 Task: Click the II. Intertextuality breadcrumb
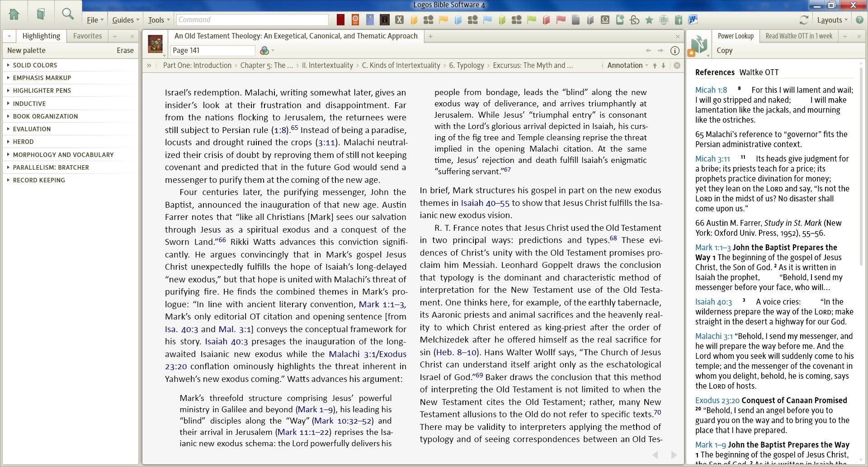tap(327, 65)
